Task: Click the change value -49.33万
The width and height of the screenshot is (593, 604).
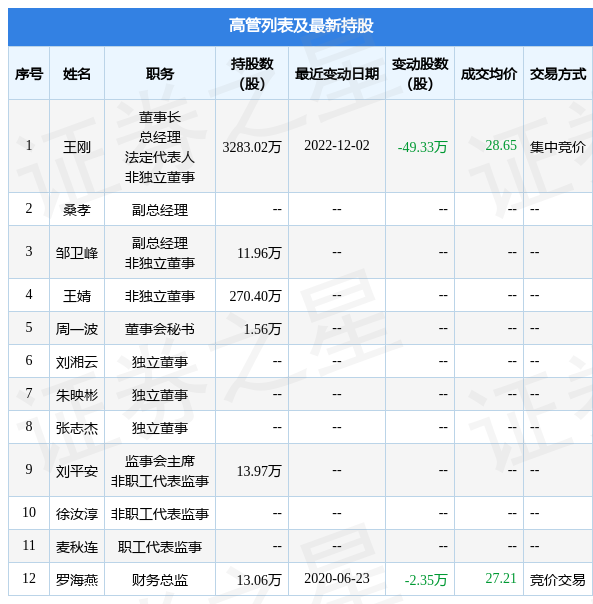Action: point(422,147)
